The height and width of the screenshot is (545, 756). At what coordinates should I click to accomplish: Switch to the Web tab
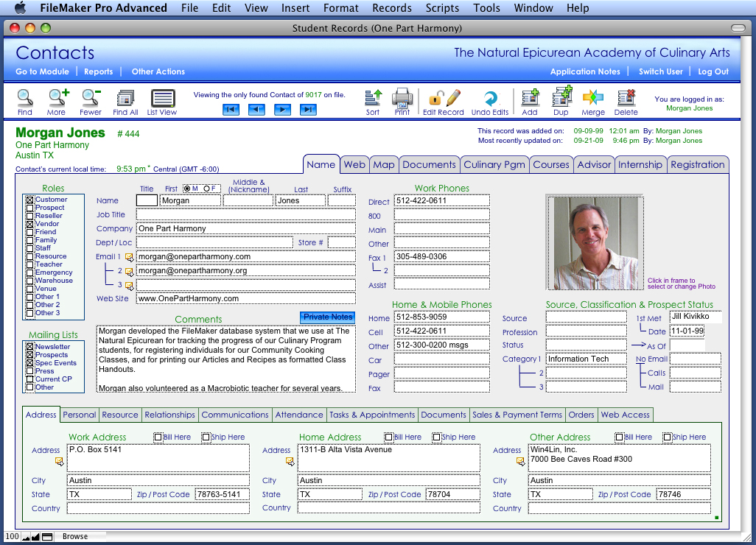(354, 165)
